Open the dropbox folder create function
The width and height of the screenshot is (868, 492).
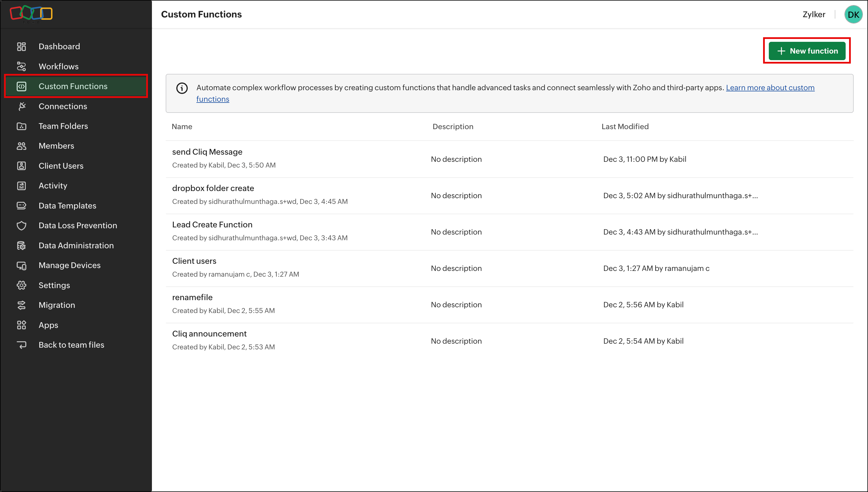[x=213, y=188]
